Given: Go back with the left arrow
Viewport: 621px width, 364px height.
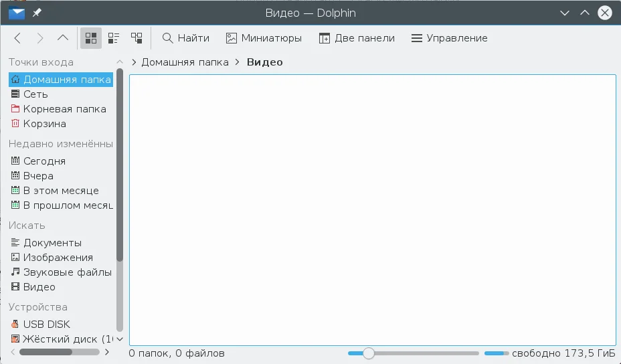Looking at the screenshot, I should 17,38.
